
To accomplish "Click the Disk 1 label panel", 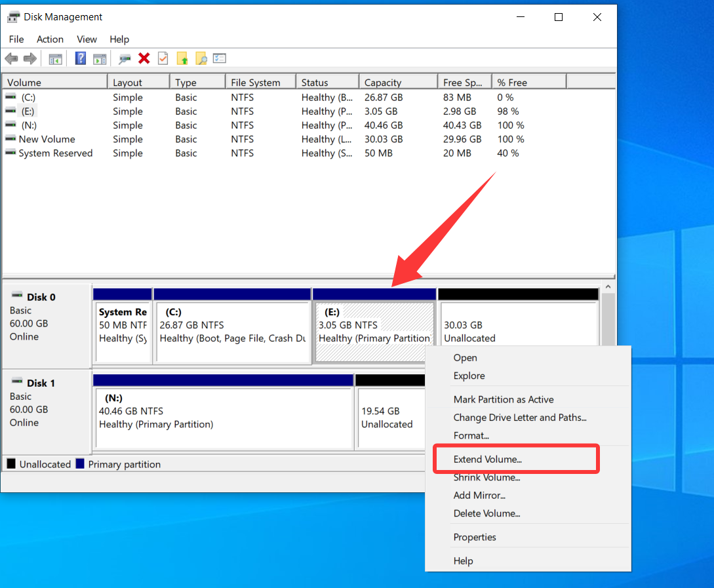I will point(47,412).
